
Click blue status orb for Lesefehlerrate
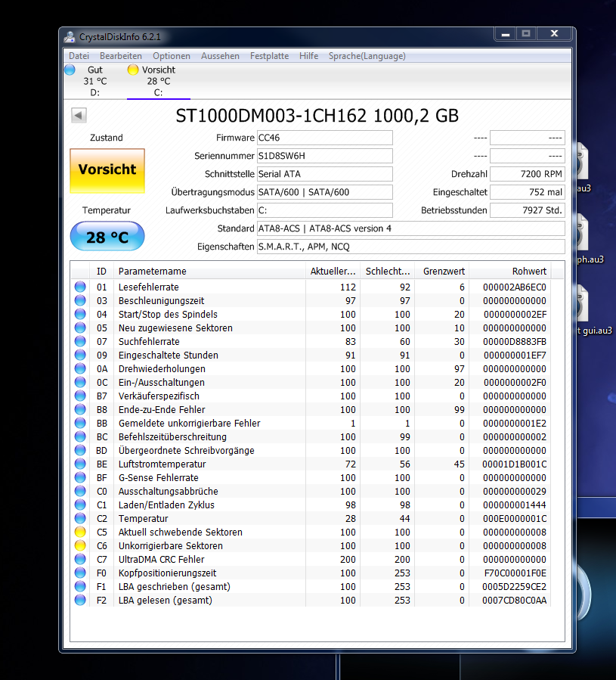tap(80, 287)
